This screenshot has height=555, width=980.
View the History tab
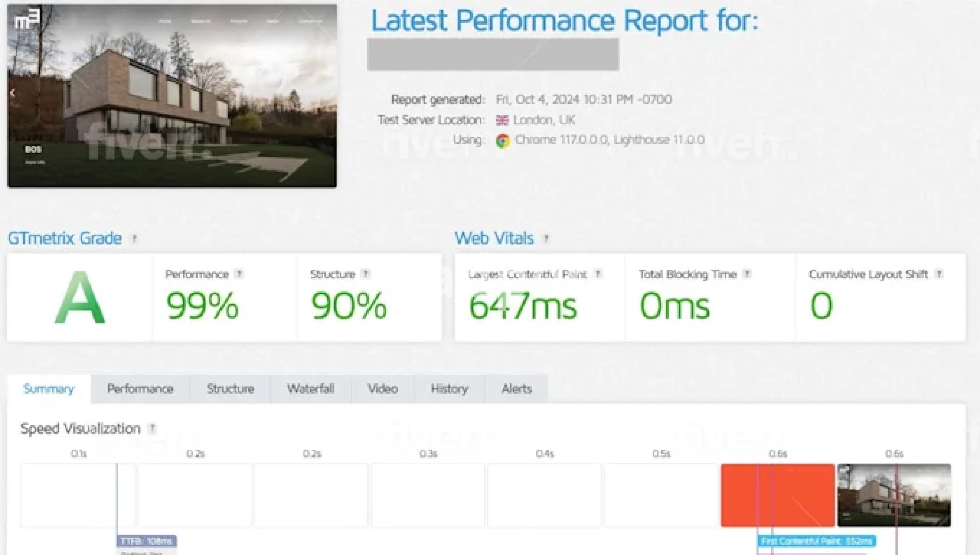tap(449, 389)
